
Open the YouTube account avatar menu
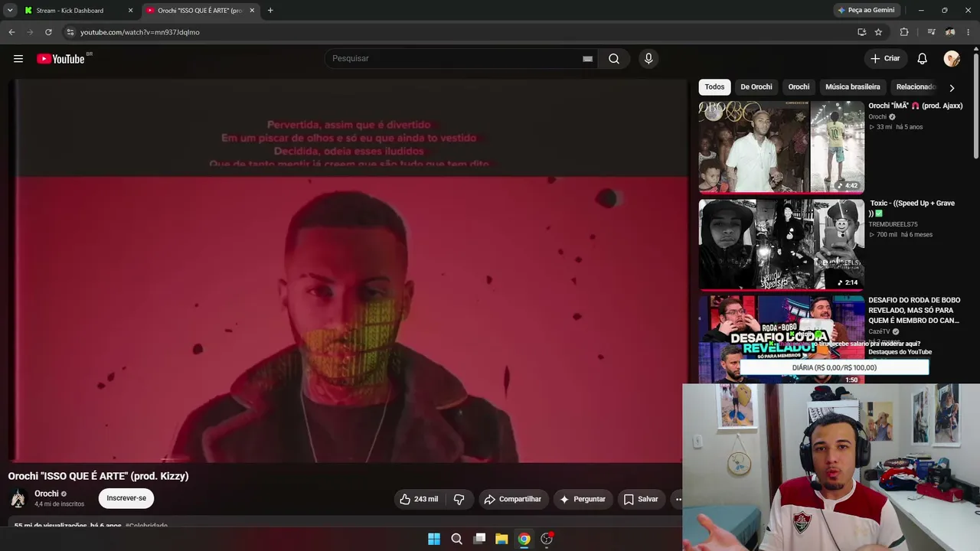point(952,59)
